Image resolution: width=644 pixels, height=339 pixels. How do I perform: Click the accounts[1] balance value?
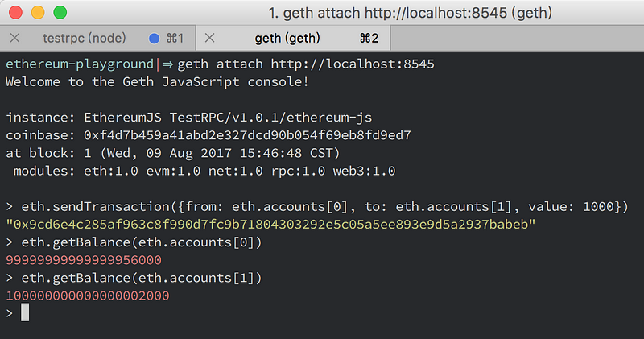87,295
